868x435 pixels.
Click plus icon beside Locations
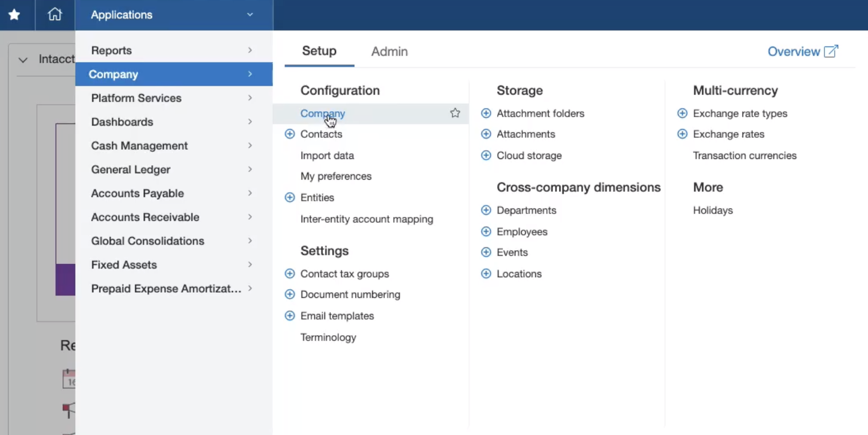coord(486,274)
